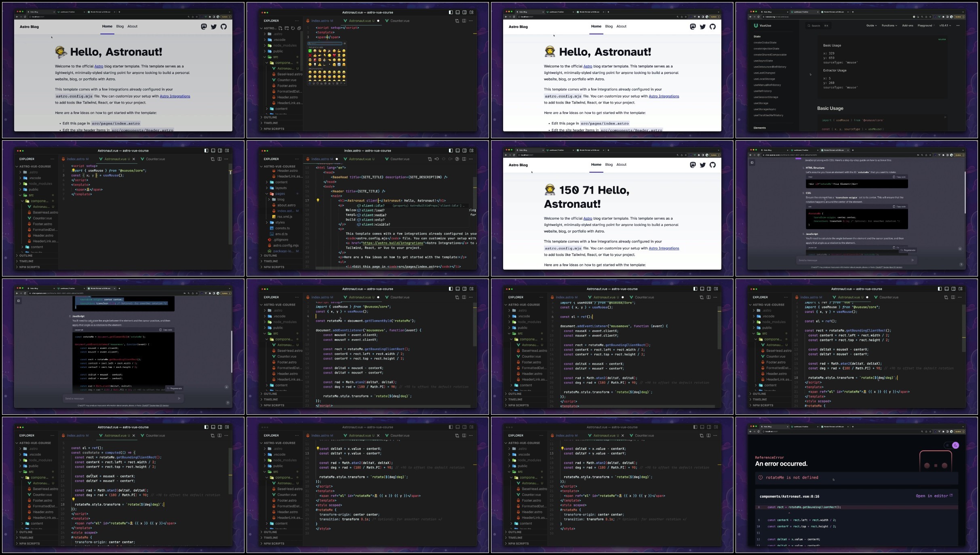Select client:load? from autocomplete suggestions

pos(373,210)
